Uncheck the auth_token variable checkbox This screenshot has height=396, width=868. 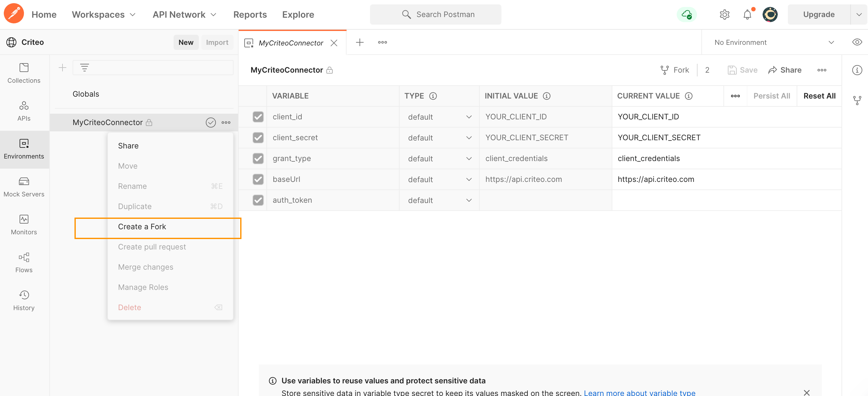click(x=258, y=200)
